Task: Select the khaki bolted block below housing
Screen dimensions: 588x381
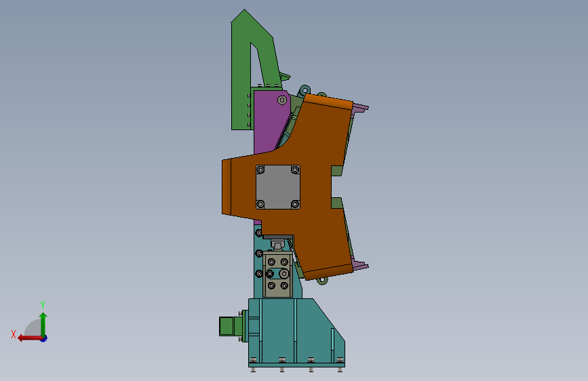Action: point(278,275)
